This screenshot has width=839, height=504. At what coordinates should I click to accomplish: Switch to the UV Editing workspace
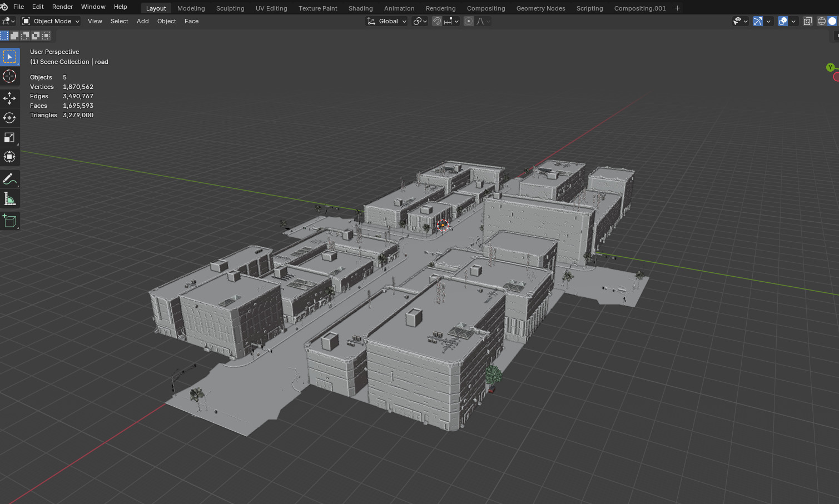271,8
